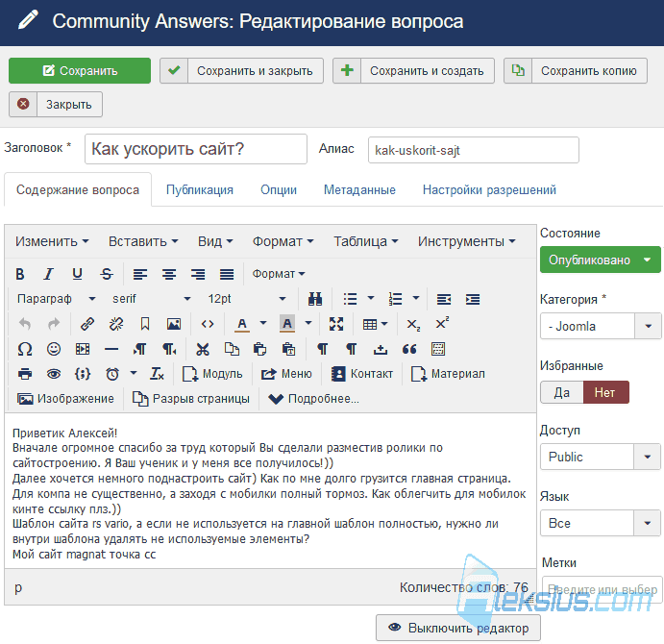This screenshot has width=664, height=644.
Task: Center align the text
Action: point(169,274)
